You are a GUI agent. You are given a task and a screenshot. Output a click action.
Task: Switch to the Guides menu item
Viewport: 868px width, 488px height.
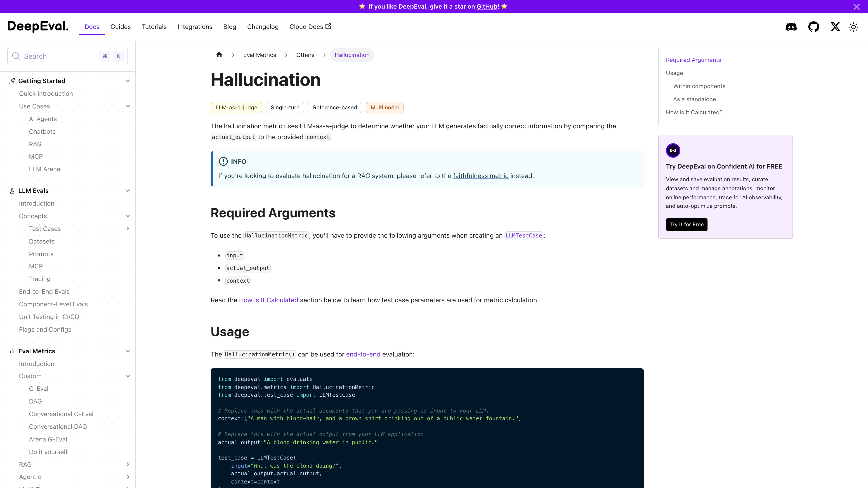tap(121, 27)
